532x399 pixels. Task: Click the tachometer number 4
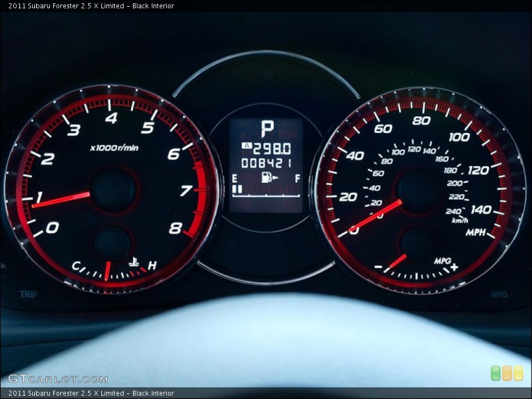pos(111,118)
